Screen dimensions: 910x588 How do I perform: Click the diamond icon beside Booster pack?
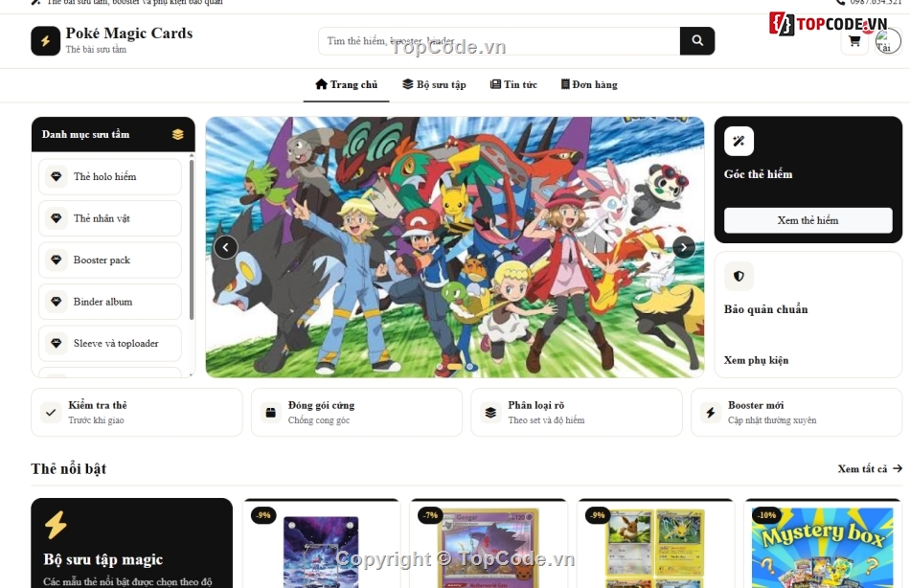(57, 260)
